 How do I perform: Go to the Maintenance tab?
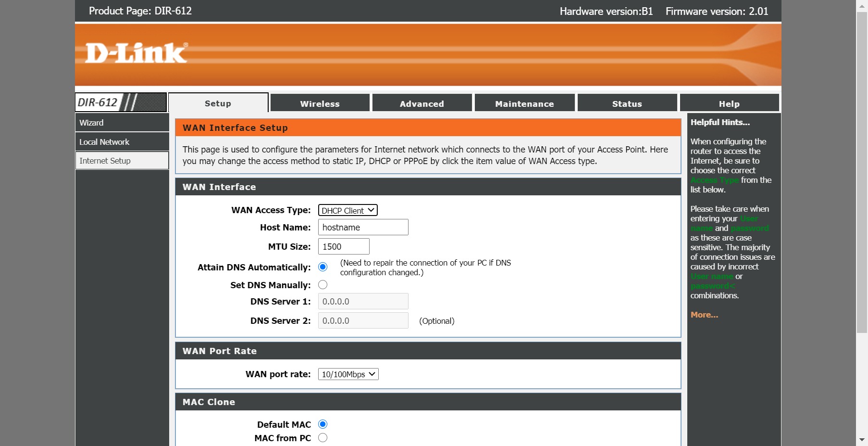tap(525, 103)
